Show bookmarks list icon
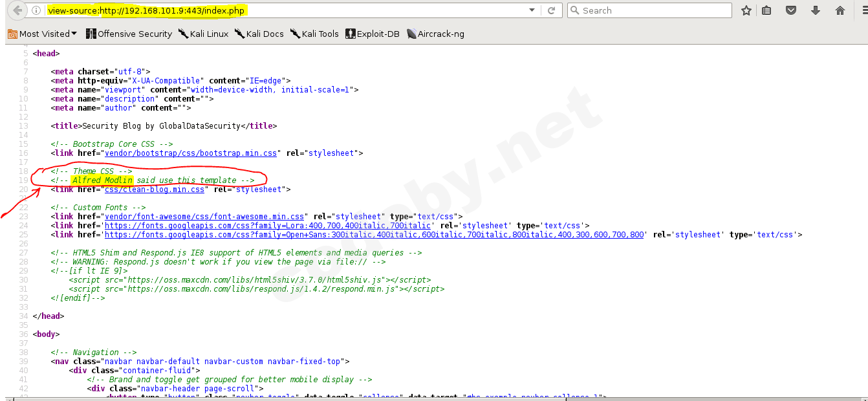The image size is (868, 401). point(766,10)
